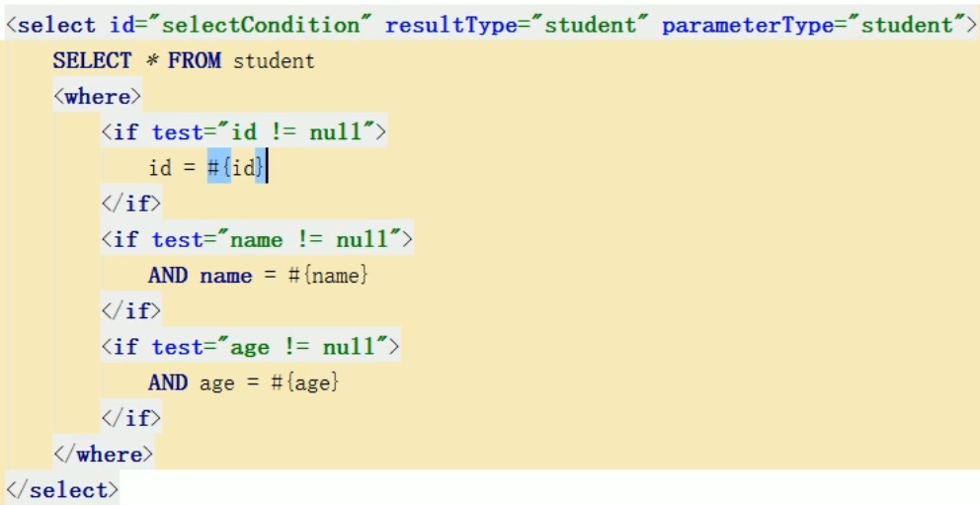Click the if test="id != null" tag
The image size is (980, 505).
pos(244,132)
